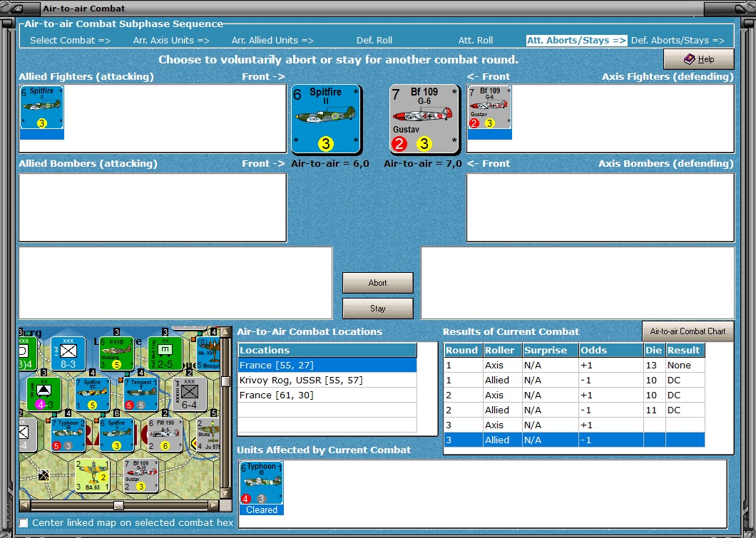The image size is (756, 538).
Task: Click the map horizontal scrollbar left arrow
Action: tap(24, 505)
